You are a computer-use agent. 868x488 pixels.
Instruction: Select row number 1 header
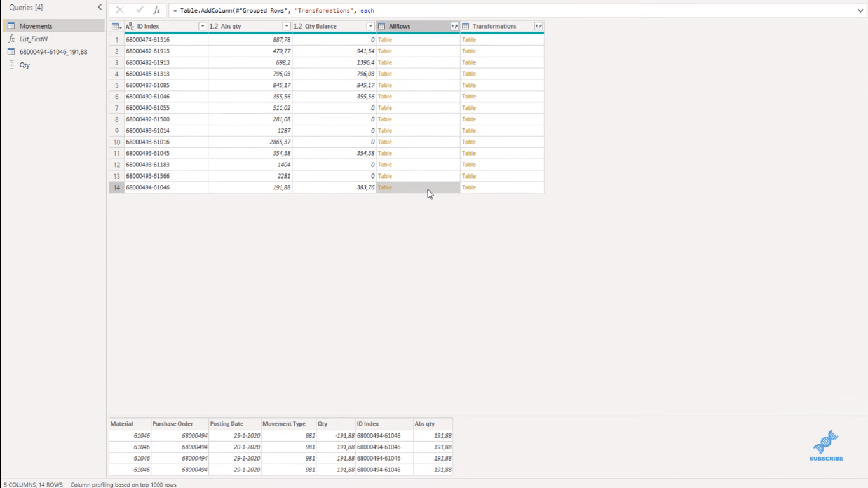pyautogui.click(x=117, y=39)
